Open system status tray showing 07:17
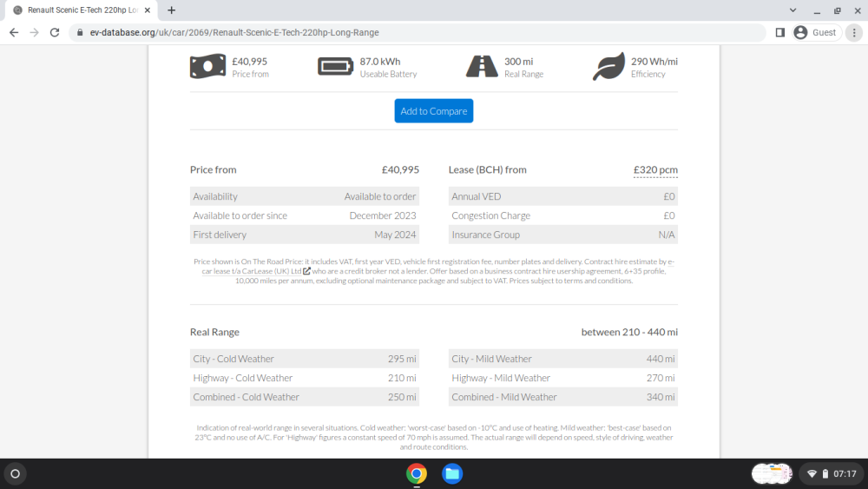This screenshot has height=489, width=868. click(x=832, y=473)
